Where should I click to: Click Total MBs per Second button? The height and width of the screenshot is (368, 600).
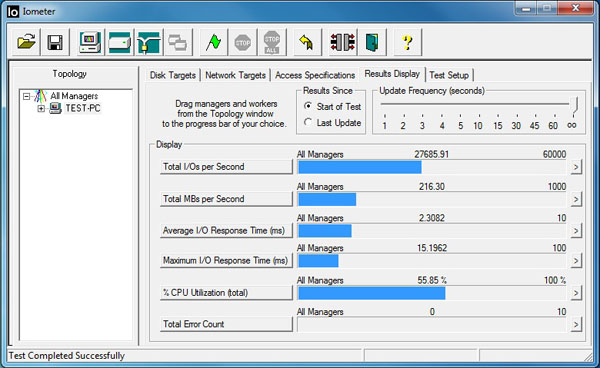[226, 199]
